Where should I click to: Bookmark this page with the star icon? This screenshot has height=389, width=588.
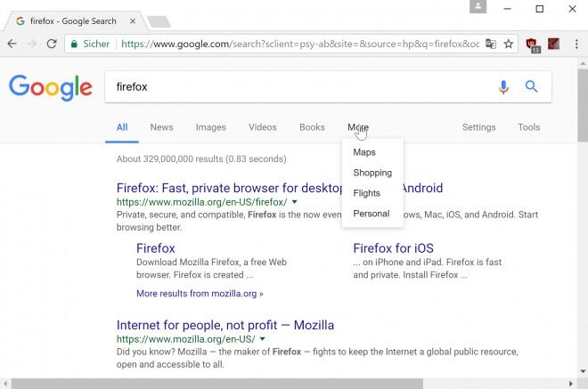(x=509, y=43)
